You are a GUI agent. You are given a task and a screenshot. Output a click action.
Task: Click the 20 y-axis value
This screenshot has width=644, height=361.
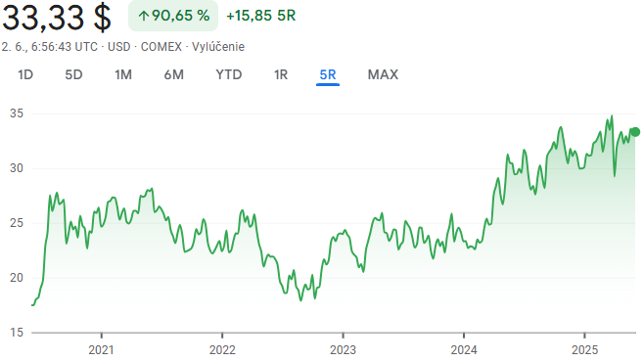coord(17,278)
